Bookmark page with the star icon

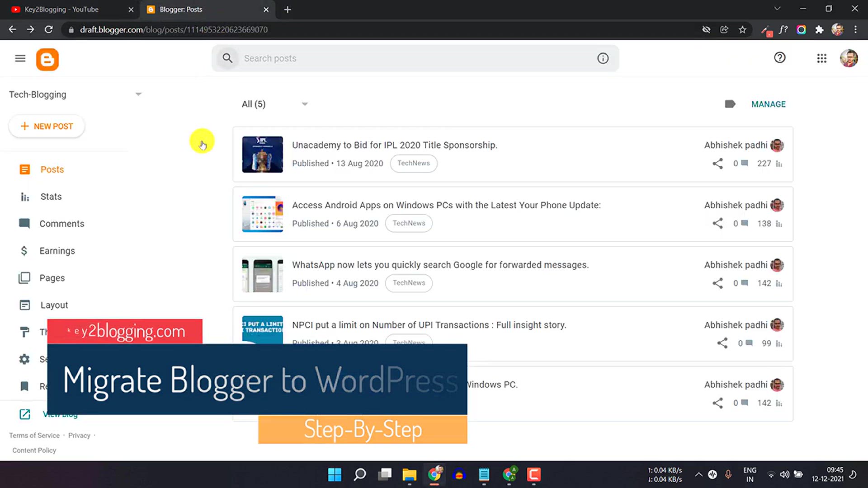point(742,30)
